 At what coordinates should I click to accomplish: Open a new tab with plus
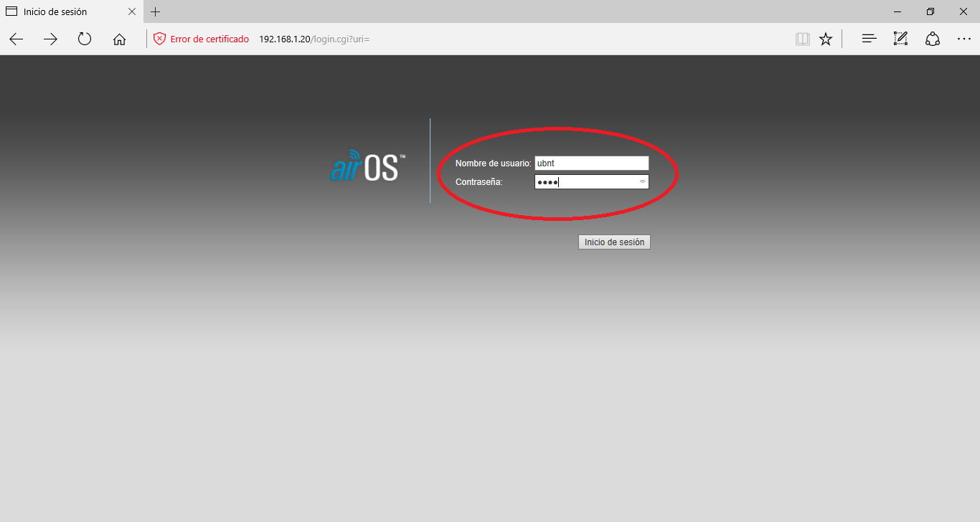[156, 11]
